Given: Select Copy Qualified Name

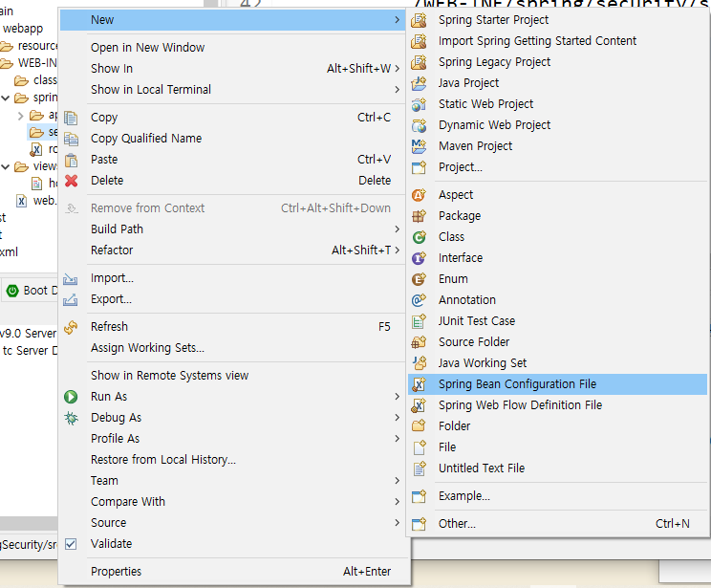Looking at the screenshot, I should [146, 139].
